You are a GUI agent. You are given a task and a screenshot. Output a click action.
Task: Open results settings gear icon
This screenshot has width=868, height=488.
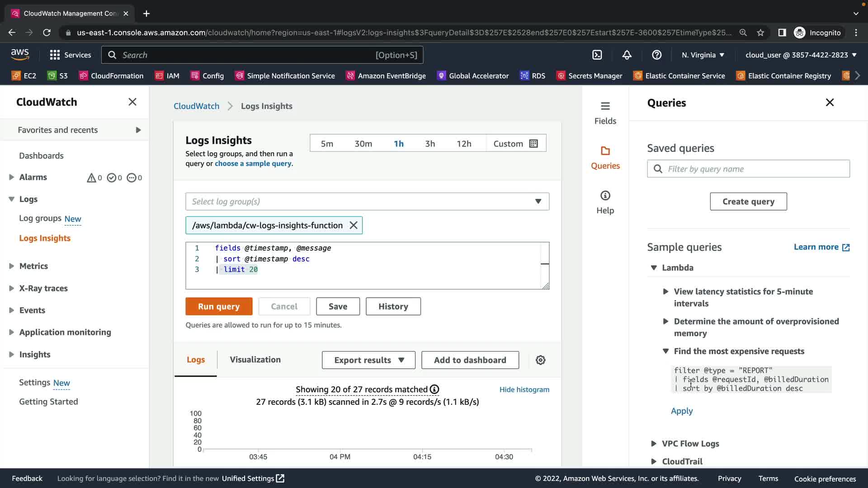(x=540, y=360)
